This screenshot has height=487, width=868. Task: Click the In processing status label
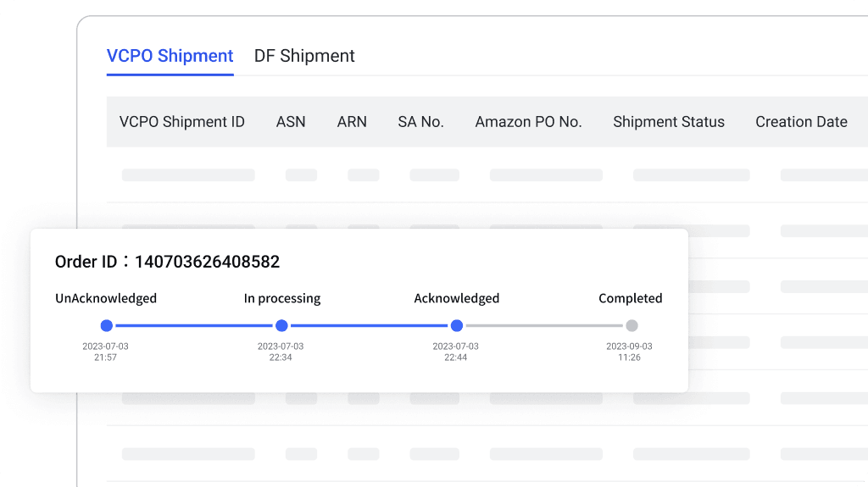click(x=282, y=298)
